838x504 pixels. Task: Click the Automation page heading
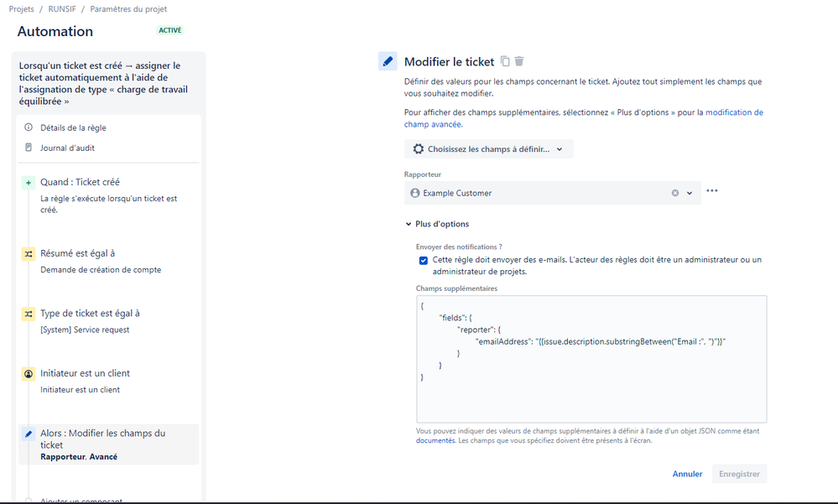pyautogui.click(x=55, y=32)
